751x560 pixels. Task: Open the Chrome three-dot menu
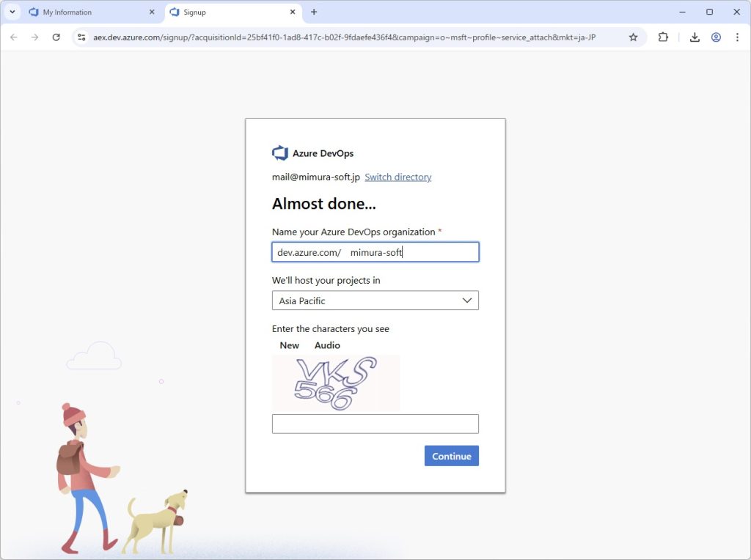[x=737, y=37]
